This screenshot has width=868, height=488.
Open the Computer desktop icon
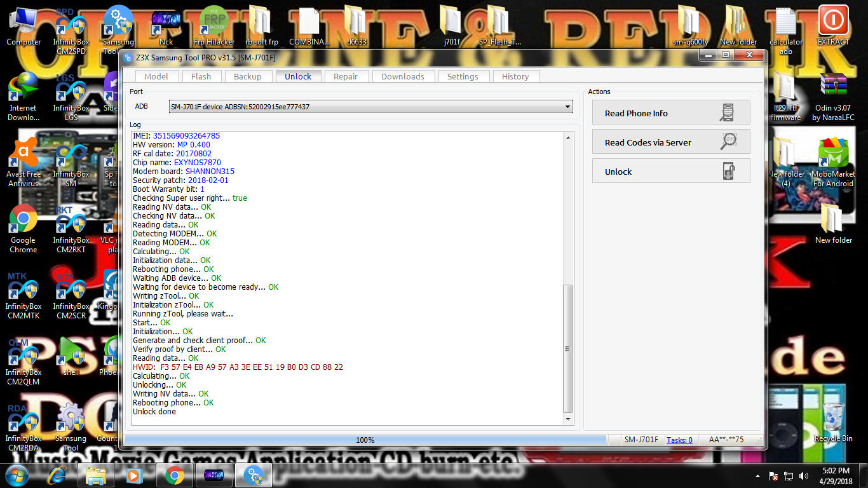click(x=24, y=25)
